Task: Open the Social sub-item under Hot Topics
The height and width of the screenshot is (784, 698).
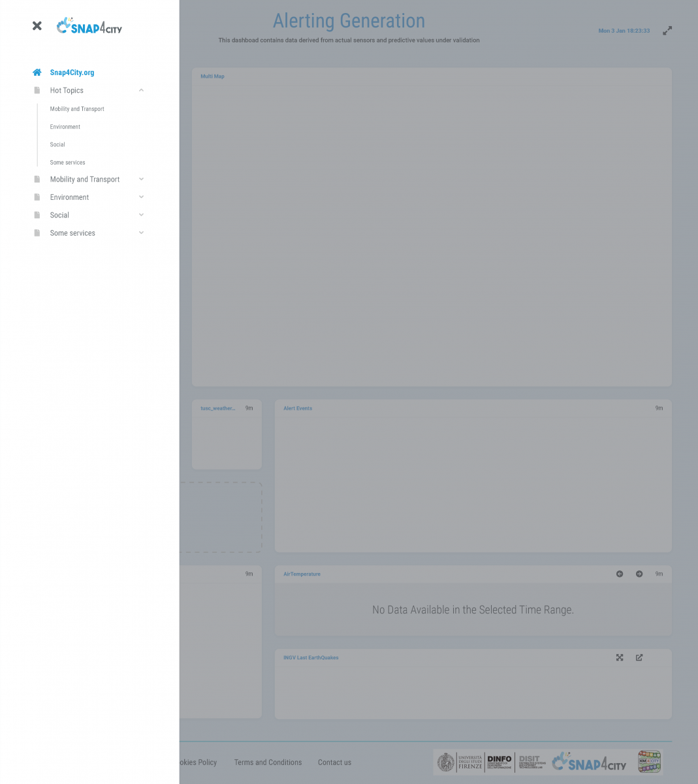Action: 57,144
